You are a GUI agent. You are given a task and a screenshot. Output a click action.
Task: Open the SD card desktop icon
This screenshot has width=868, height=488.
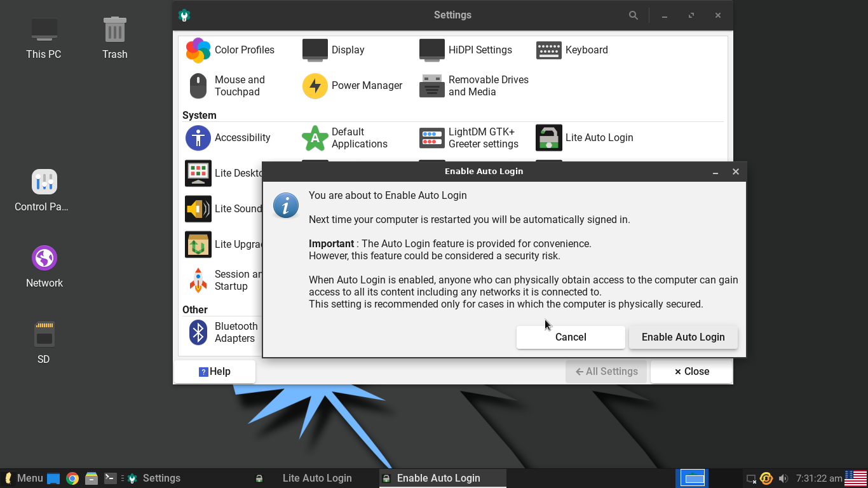pos(44,343)
